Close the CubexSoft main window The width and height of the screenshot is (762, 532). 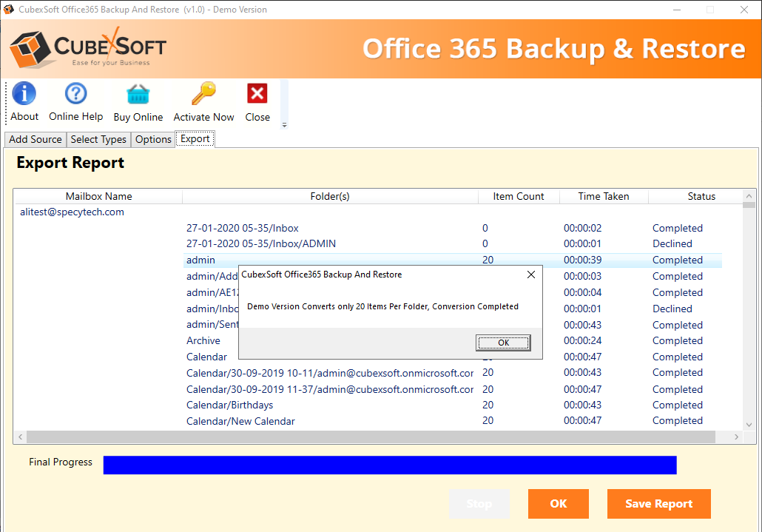coord(744,9)
